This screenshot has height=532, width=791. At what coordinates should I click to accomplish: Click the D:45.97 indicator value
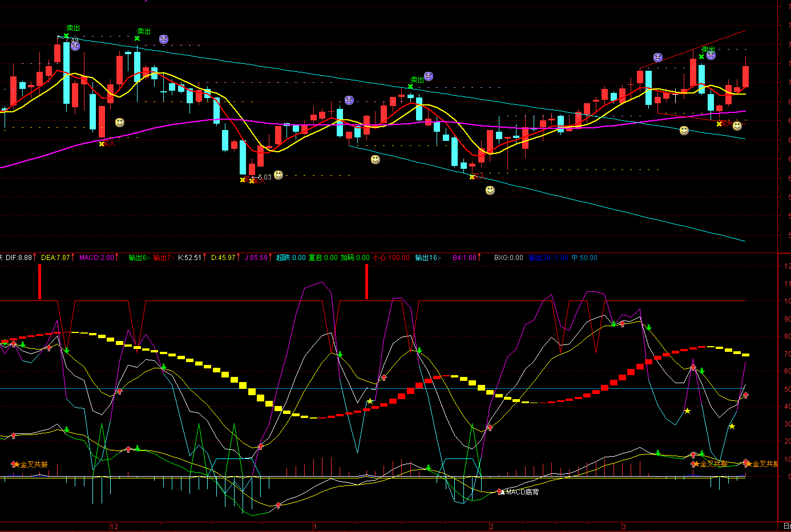pos(223,258)
